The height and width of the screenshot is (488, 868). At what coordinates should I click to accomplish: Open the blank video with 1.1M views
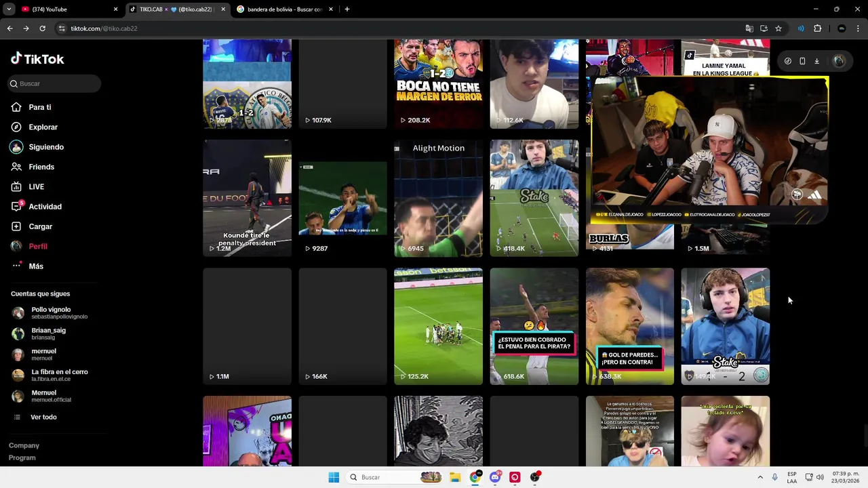pyautogui.click(x=247, y=326)
